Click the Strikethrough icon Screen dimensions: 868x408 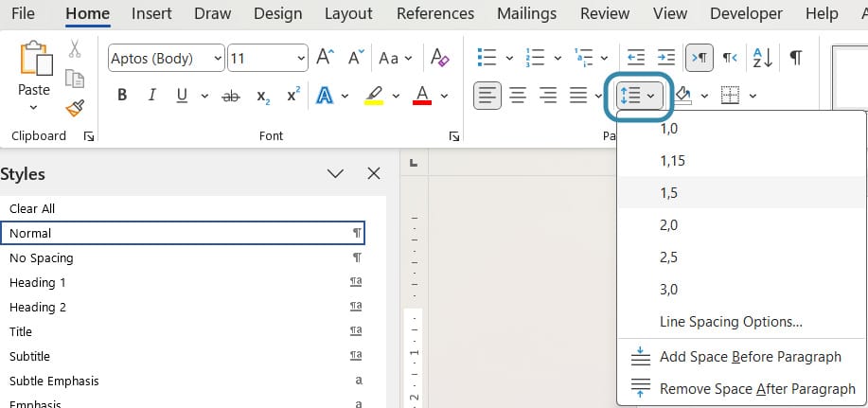[230, 96]
